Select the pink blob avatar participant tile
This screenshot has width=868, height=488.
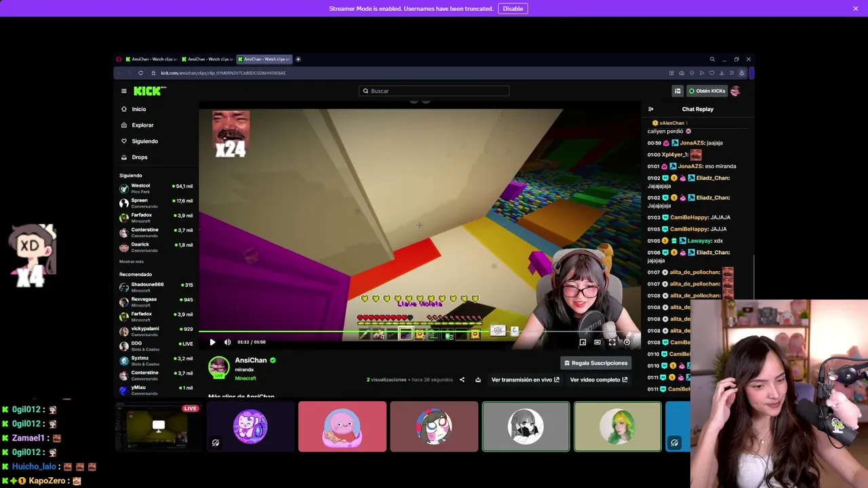pos(342,426)
